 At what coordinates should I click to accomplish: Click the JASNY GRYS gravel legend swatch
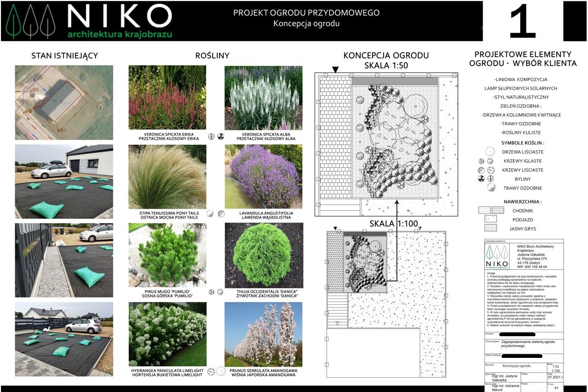pyautogui.click(x=490, y=228)
